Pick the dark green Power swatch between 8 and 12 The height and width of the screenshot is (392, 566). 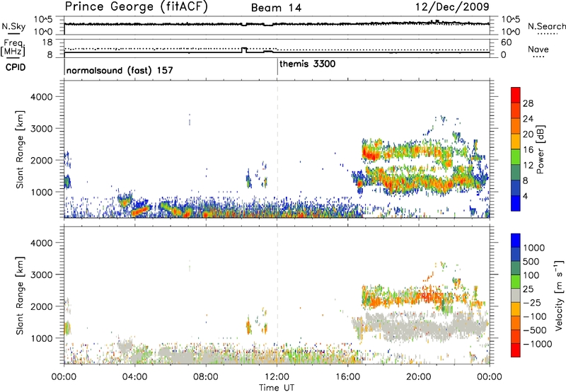(516, 173)
